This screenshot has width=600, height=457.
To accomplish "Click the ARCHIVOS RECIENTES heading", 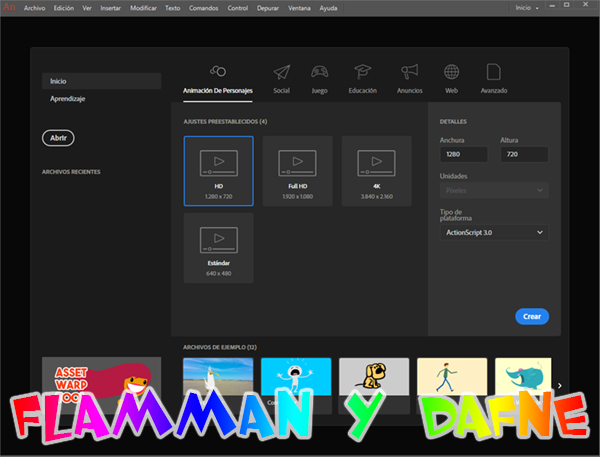I will tap(71, 172).
